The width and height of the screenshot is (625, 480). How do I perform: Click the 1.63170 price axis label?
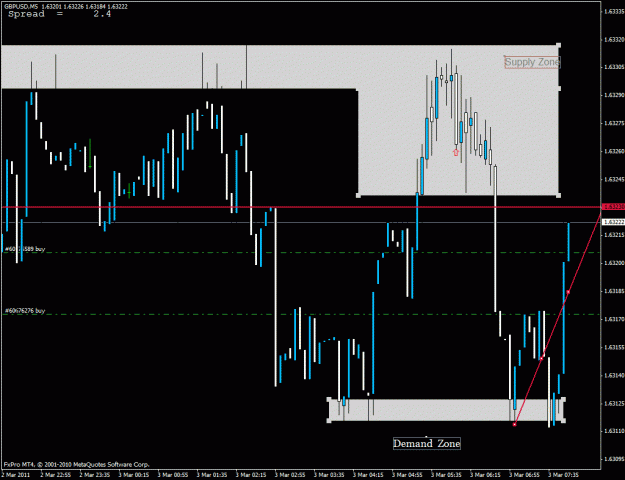(x=614, y=319)
